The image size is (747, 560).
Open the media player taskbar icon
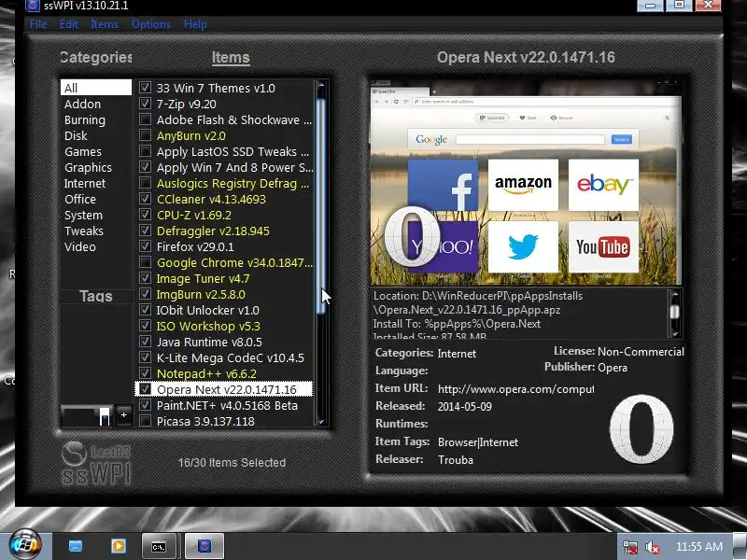[x=119, y=546]
